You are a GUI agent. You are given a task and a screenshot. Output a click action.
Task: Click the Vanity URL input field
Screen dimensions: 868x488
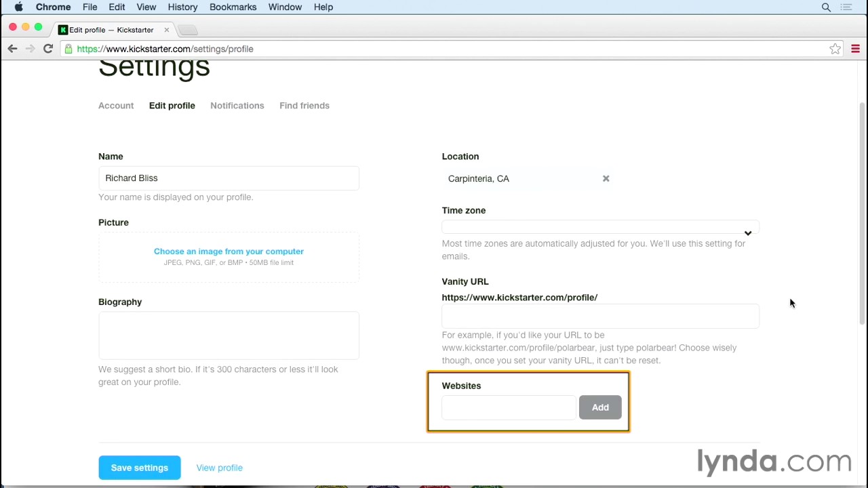[600, 317]
